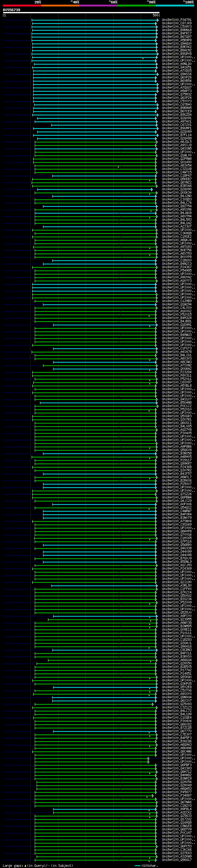Screen dimensions: 197x868
Task: Select the label UniRef100_Q9AQU0
Action: pyautogui.click(x=177, y=44)
